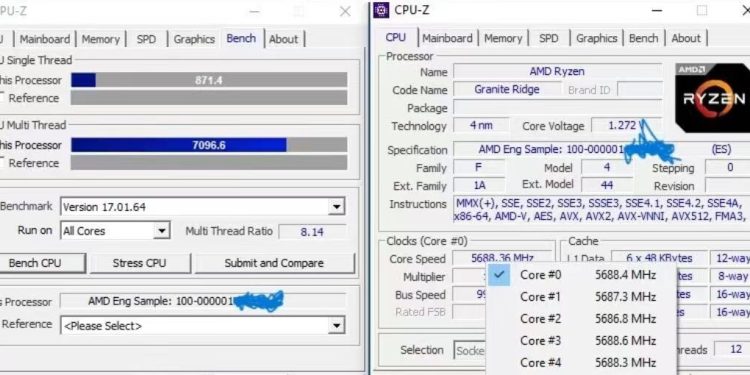
Task: Switch to the About tab in left window
Action: tap(284, 39)
